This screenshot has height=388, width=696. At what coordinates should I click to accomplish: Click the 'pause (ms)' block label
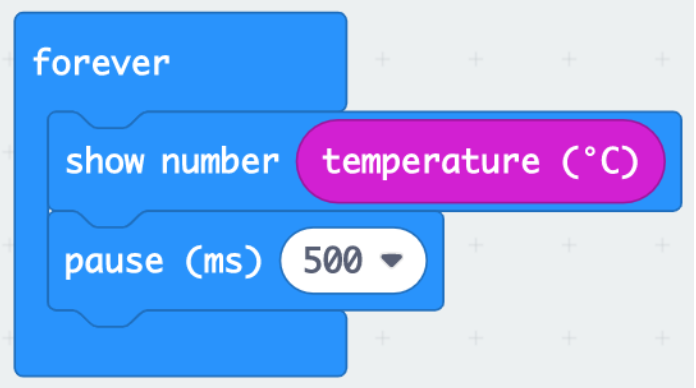coord(163,261)
